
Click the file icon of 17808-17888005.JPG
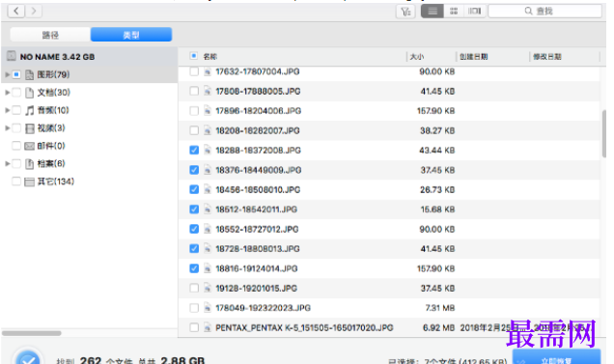point(208,92)
